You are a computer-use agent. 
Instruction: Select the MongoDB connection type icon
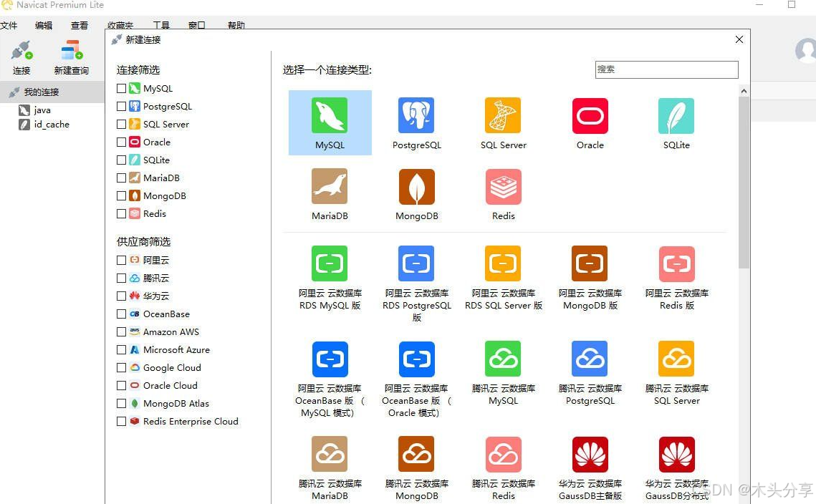tap(416, 186)
